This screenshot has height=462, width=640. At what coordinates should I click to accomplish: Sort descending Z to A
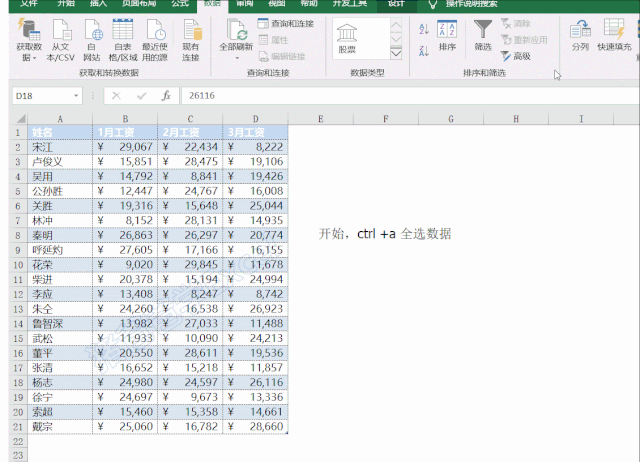[424, 51]
